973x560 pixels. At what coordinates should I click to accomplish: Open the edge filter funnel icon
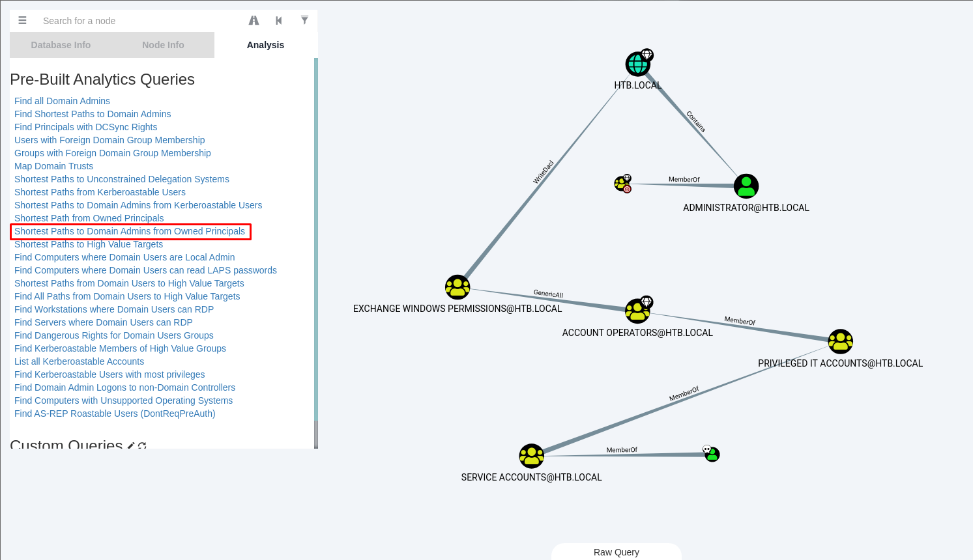point(304,20)
